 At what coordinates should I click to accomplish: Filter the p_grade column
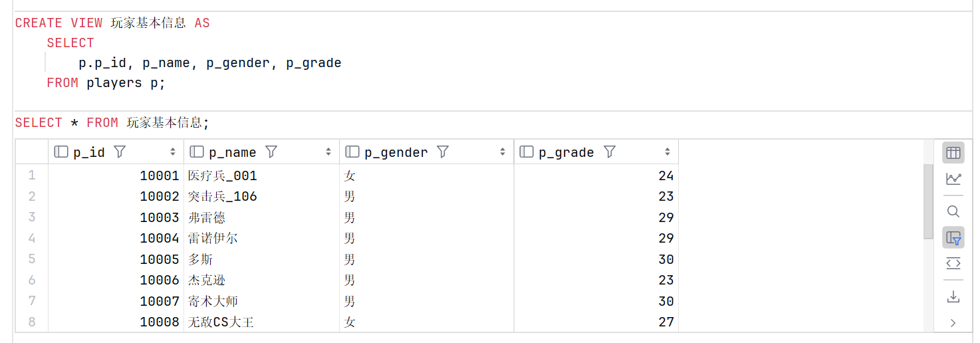(x=609, y=152)
